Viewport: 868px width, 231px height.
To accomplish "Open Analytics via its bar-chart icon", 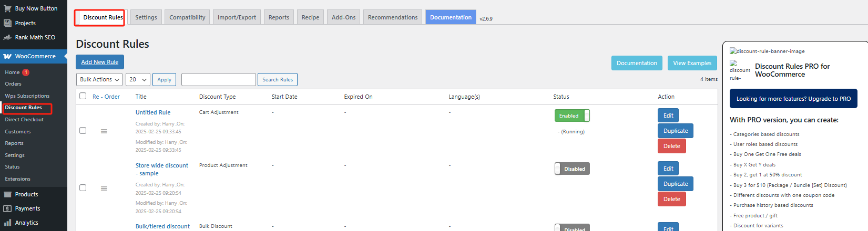I will click(7, 223).
